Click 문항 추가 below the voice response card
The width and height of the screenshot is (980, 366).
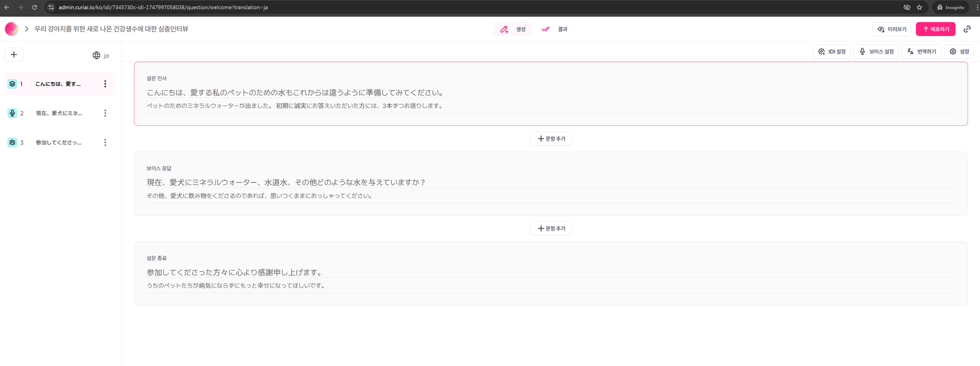coord(551,229)
